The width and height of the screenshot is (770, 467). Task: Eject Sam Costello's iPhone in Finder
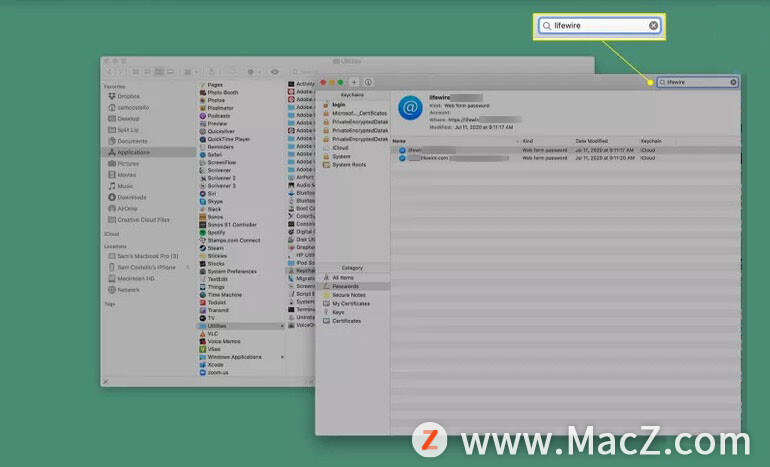[188, 267]
